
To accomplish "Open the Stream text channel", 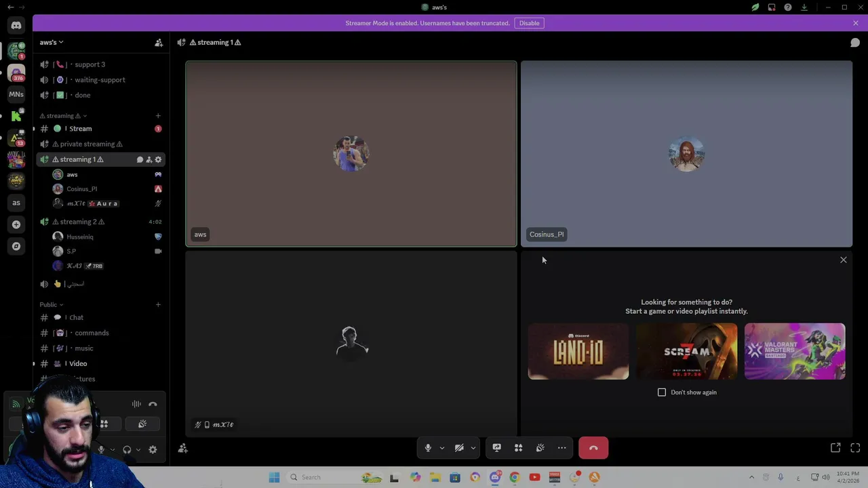I will pyautogui.click(x=101, y=129).
